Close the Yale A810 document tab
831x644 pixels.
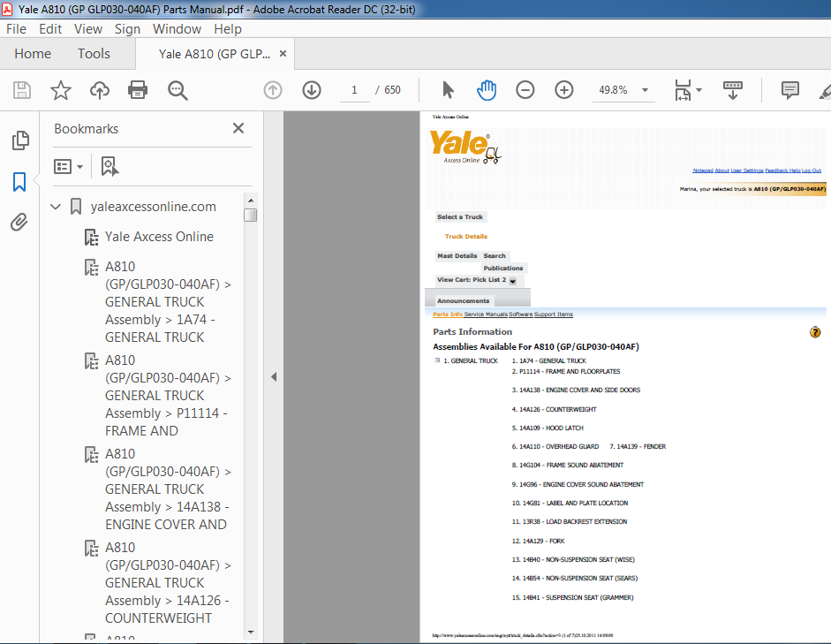coord(283,54)
